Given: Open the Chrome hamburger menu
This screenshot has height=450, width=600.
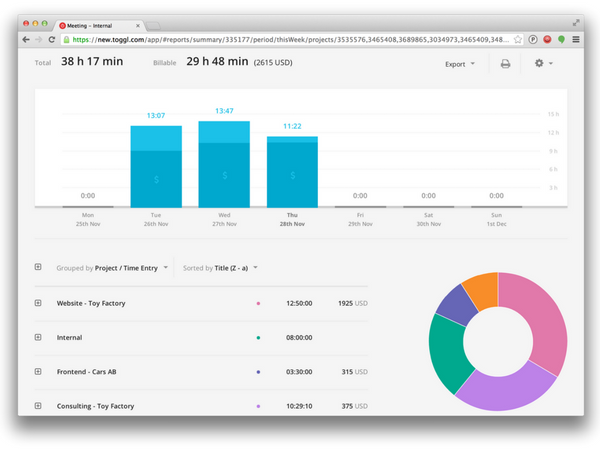Looking at the screenshot, I should [x=576, y=39].
